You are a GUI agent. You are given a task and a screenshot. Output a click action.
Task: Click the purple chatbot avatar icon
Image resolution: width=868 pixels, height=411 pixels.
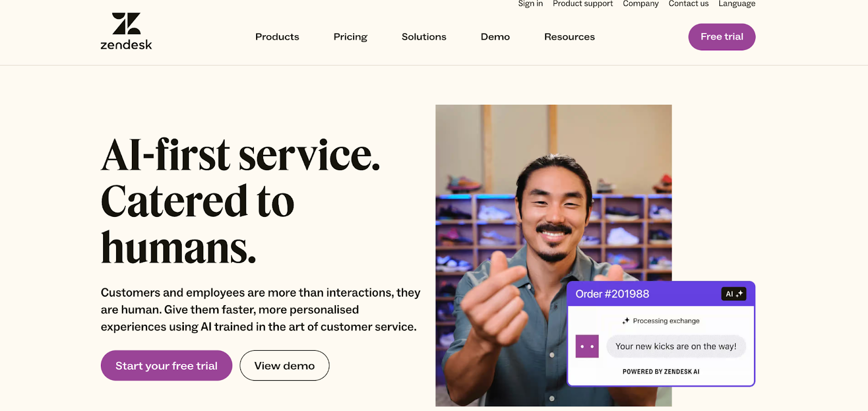click(587, 346)
